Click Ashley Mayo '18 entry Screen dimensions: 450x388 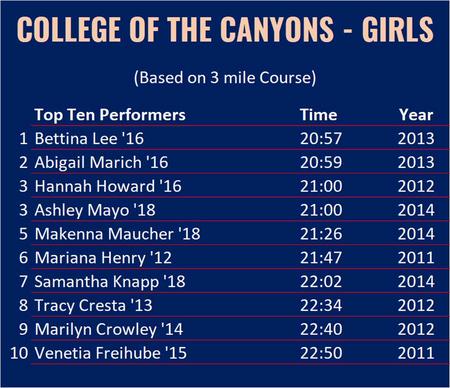[95, 210]
